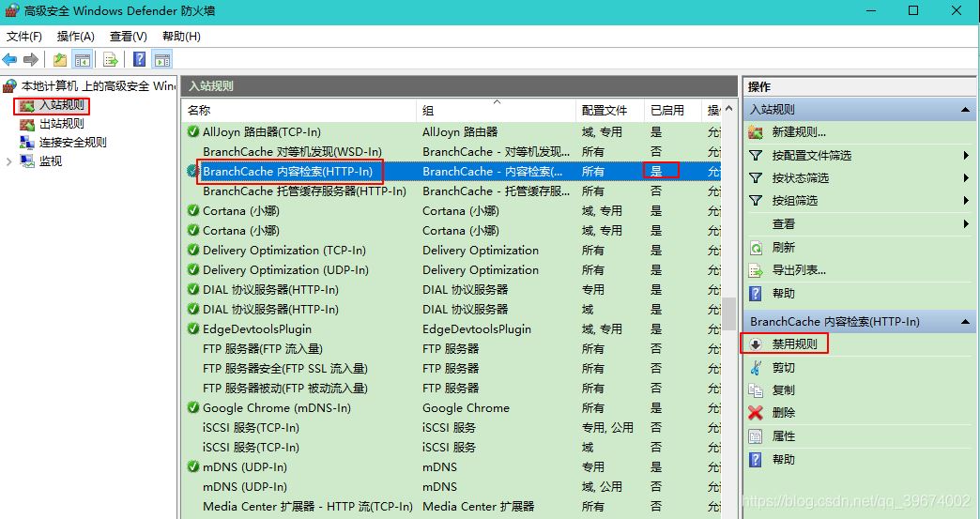Collapse the 入站规则 actions section
980x519 pixels.
(x=966, y=110)
